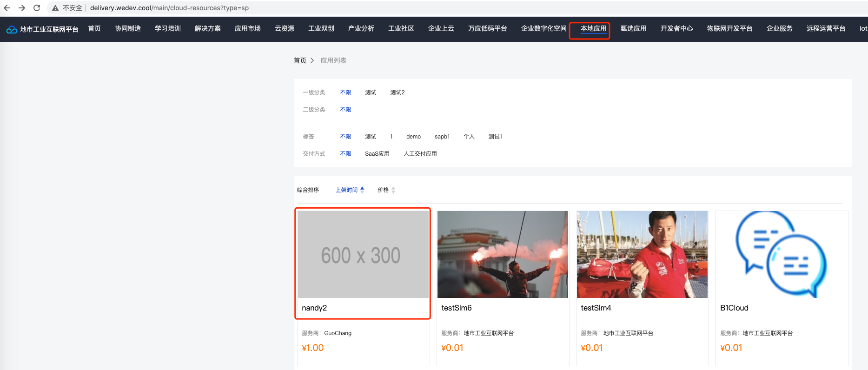Image resolution: width=868 pixels, height=370 pixels.
Task: Click the ¥0.01 price under B1Cloud
Action: (x=731, y=348)
